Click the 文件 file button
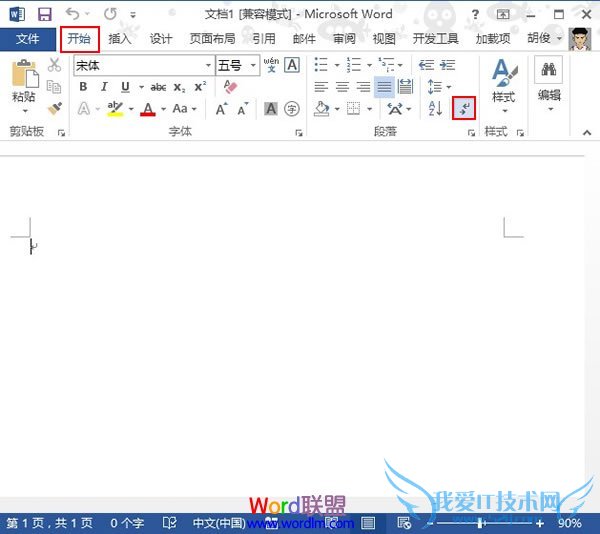This screenshot has width=600, height=534. pyautogui.click(x=28, y=39)
